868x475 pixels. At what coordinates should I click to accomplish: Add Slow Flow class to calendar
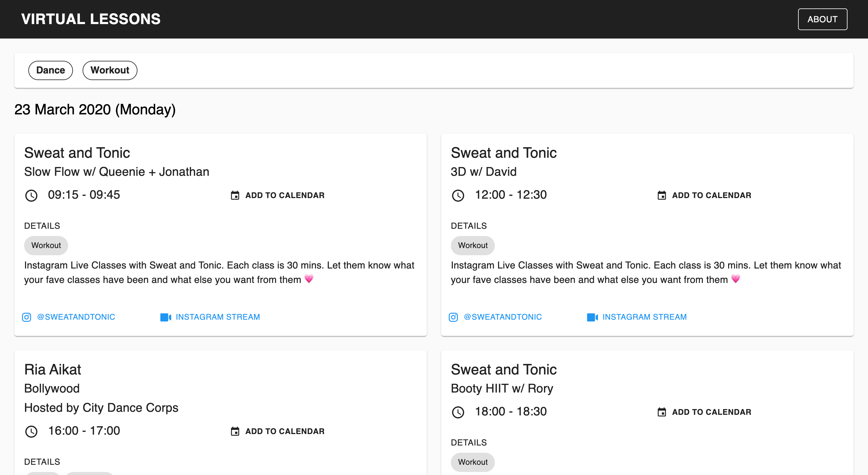click(x=285, y=195)
